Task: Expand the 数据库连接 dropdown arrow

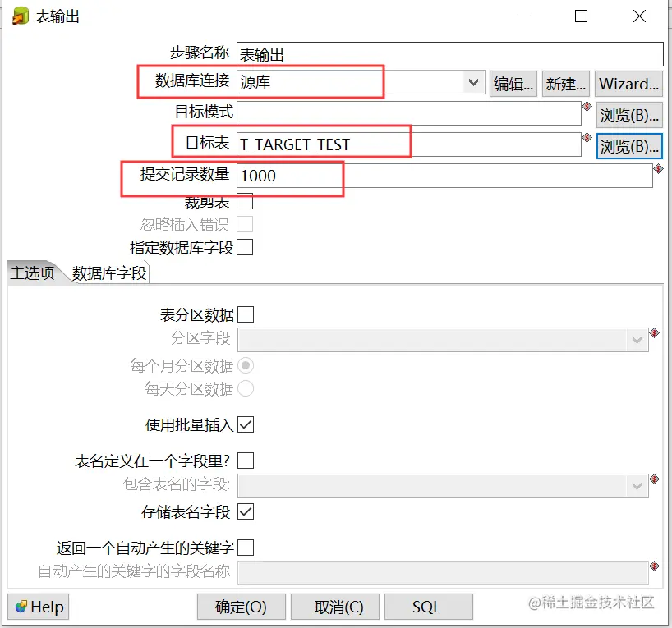Action: click(473, 82)
